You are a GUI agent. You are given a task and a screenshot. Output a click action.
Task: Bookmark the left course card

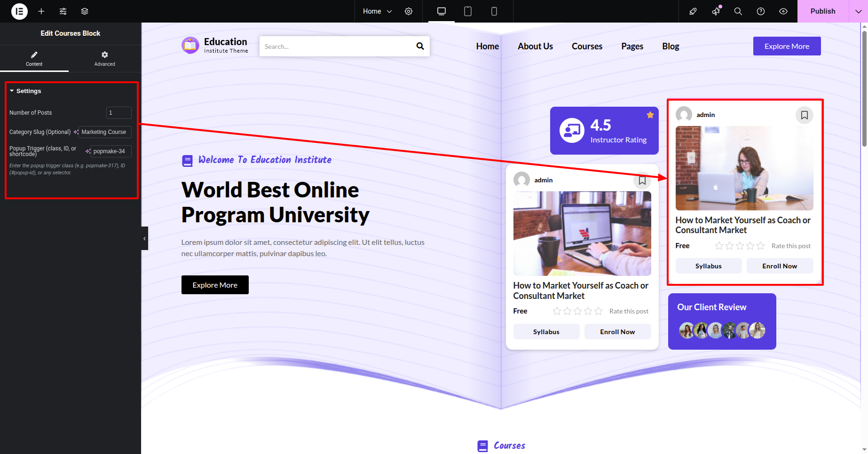[642, 180]
